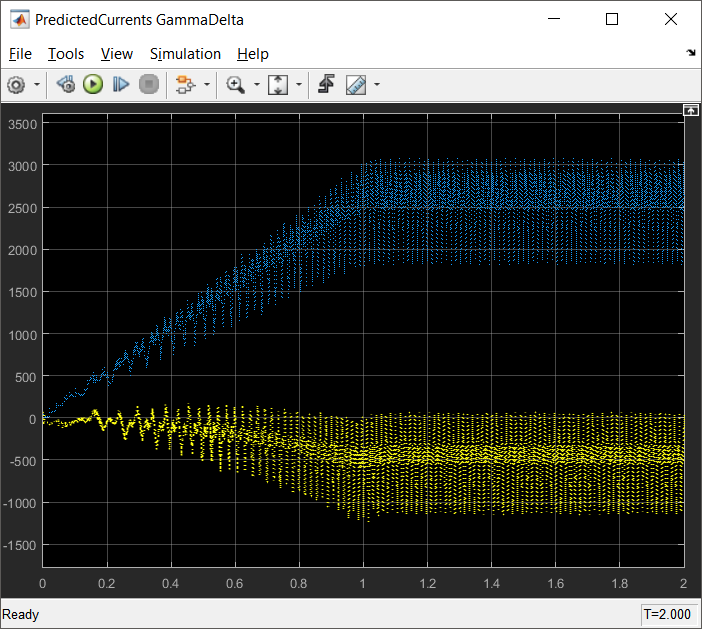Image resolution: width=702 pixels, height=629 pixels.
Task: Click the dock scope arrow icon
Action: tap(691, 53)
